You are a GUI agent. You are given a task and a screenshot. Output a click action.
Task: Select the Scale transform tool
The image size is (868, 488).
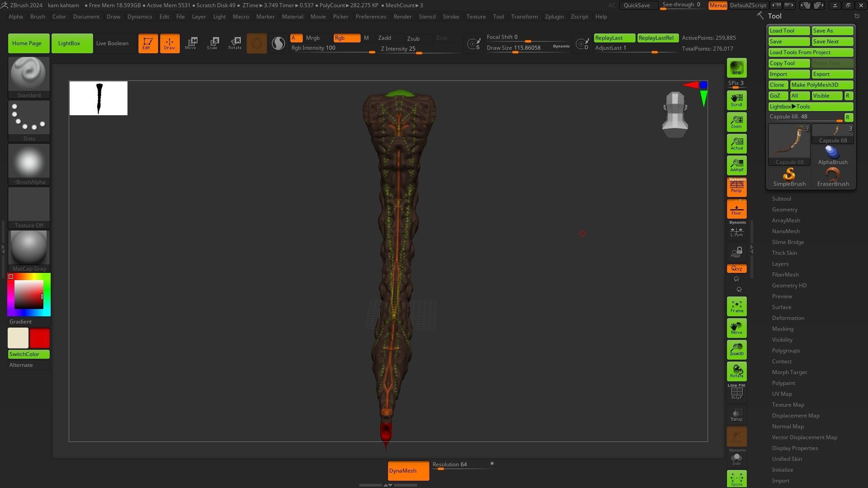pos(212,43)
